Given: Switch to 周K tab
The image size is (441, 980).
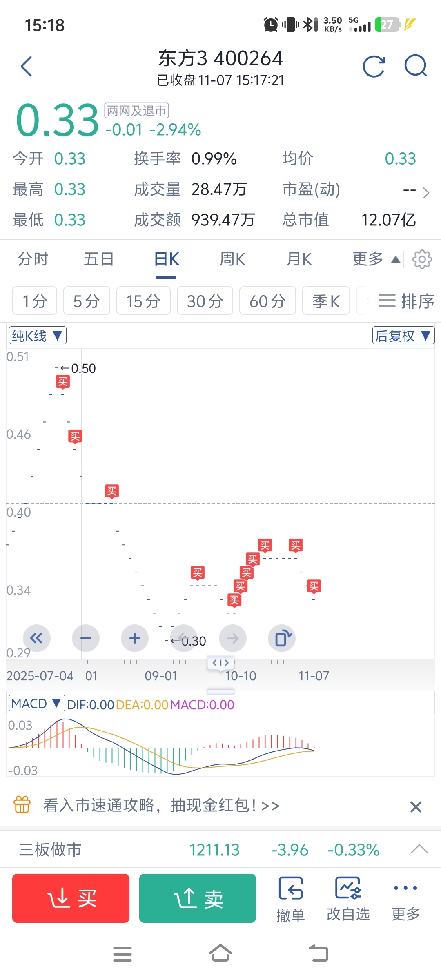Looking at the screenshot, I should [x=232, y=259].
